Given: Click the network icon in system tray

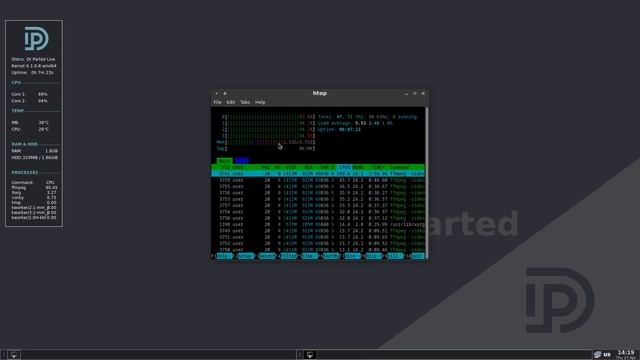Looking at the screenshot, I should coord(598,354).
